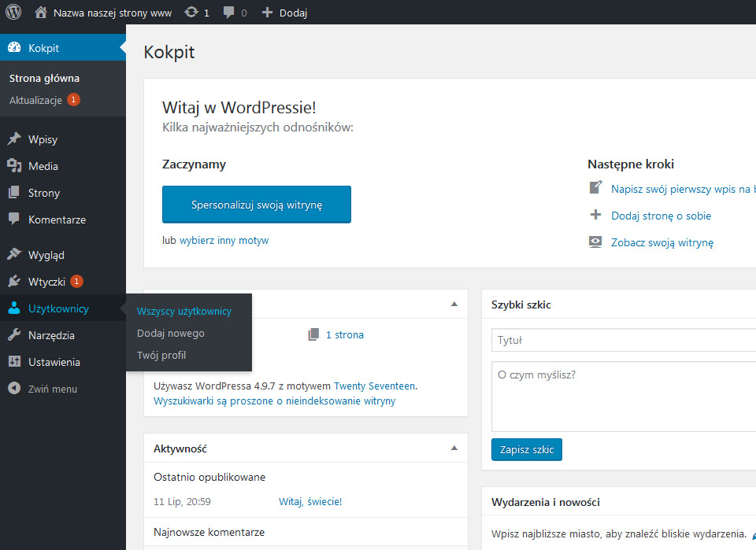Collapse the panel above Aktywność with its arrow

[454, 304]
